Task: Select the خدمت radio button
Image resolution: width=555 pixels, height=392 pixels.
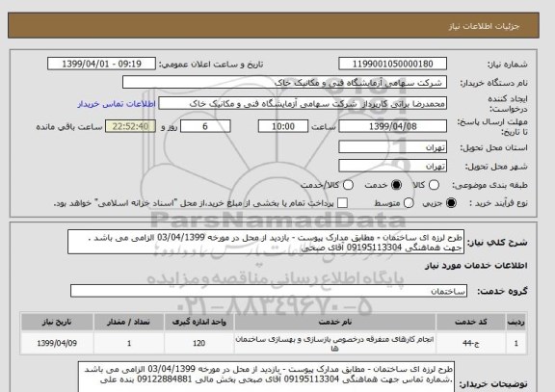Action: [396, 185]
